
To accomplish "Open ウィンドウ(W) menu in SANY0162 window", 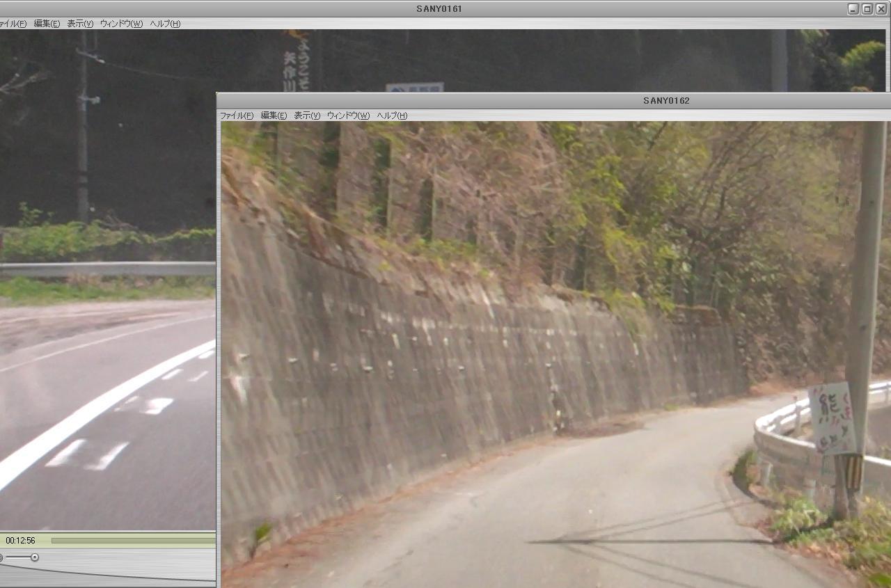I will [348, 116].
